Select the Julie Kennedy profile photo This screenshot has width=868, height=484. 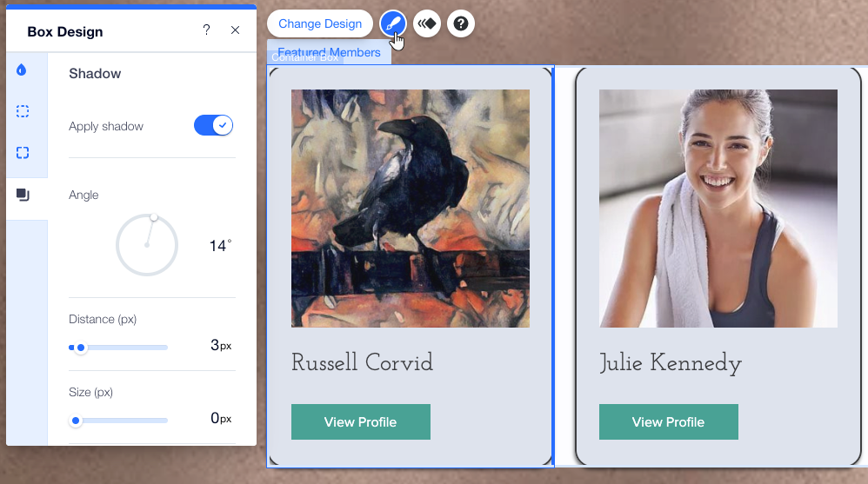click(718, 209)
